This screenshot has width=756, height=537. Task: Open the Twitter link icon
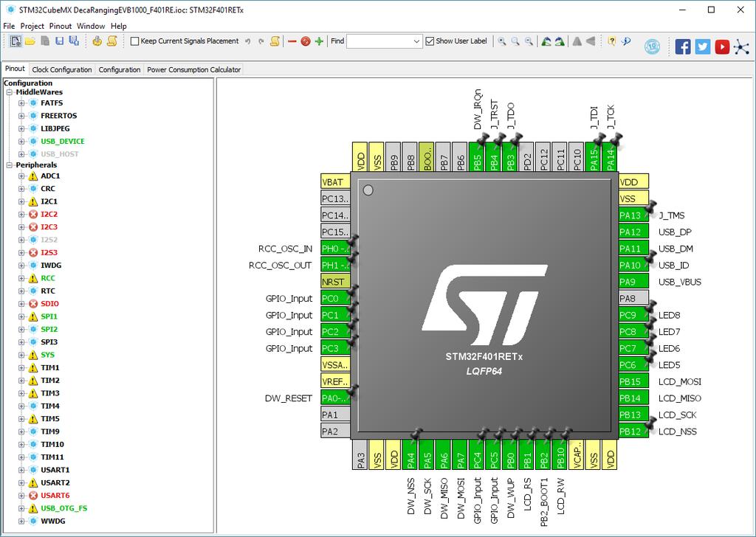click(703, 46)
